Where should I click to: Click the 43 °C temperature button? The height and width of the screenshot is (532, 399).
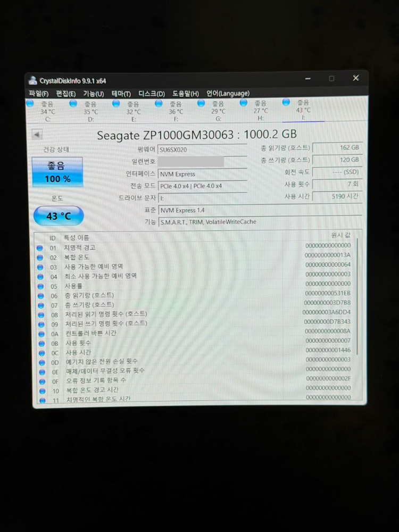pos(59,216)
